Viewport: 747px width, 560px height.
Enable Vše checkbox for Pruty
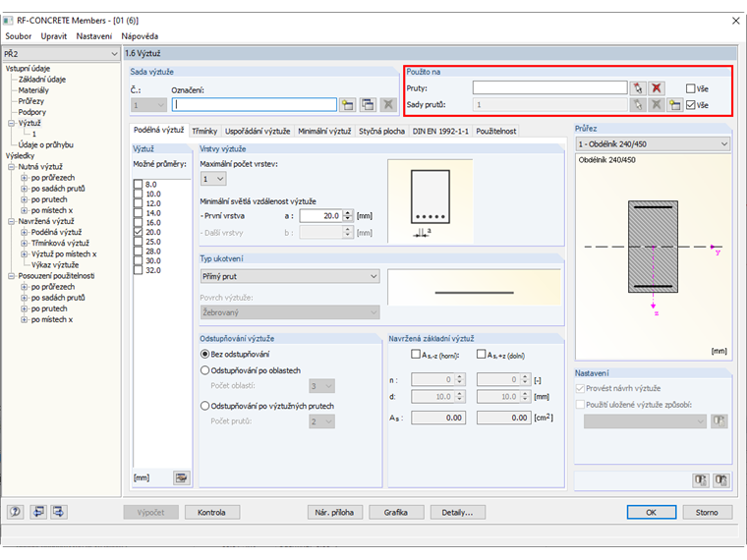click(x=690, y=88)
